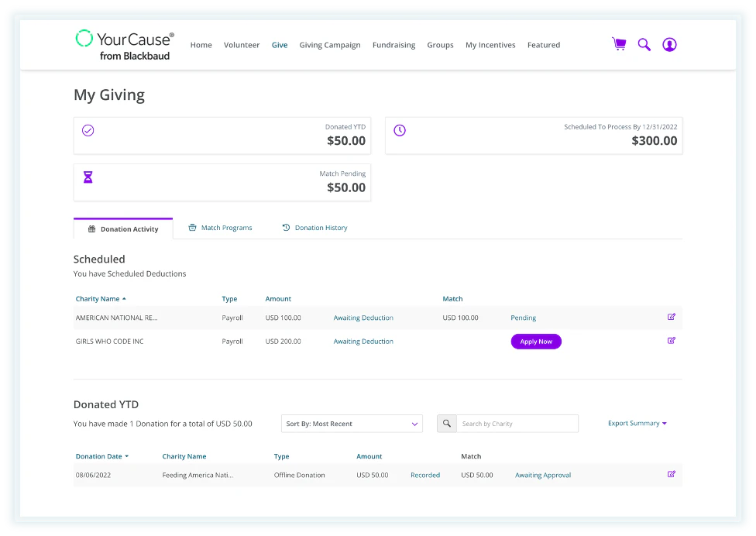Viewport: 756px width, 536px height.
Task: Expand the Export Summary dropdown
Action: [635, 423]
